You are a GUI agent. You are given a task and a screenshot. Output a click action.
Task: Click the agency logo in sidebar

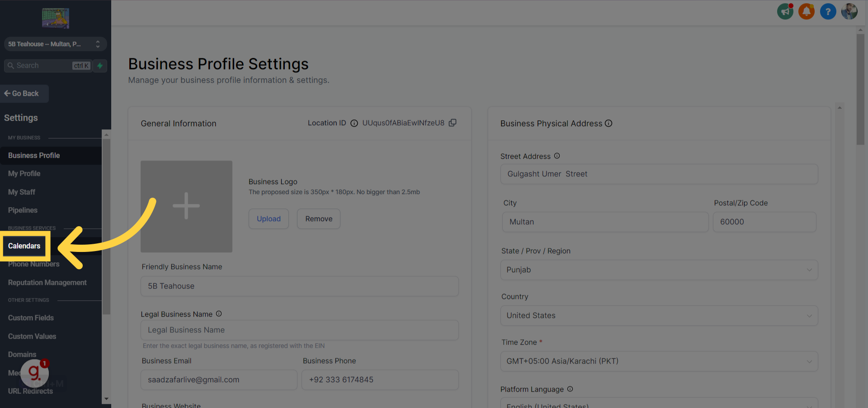point(56,18)
